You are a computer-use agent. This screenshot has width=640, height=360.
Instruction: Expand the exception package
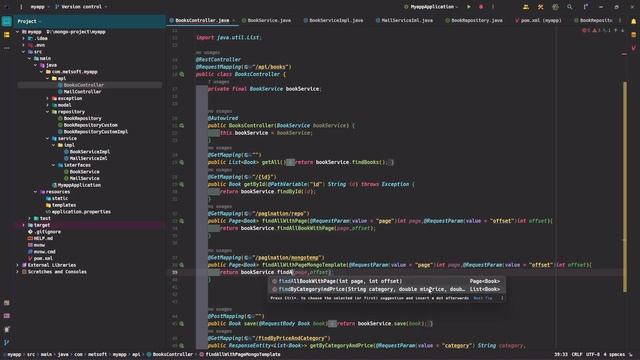(x=48, y=98)
